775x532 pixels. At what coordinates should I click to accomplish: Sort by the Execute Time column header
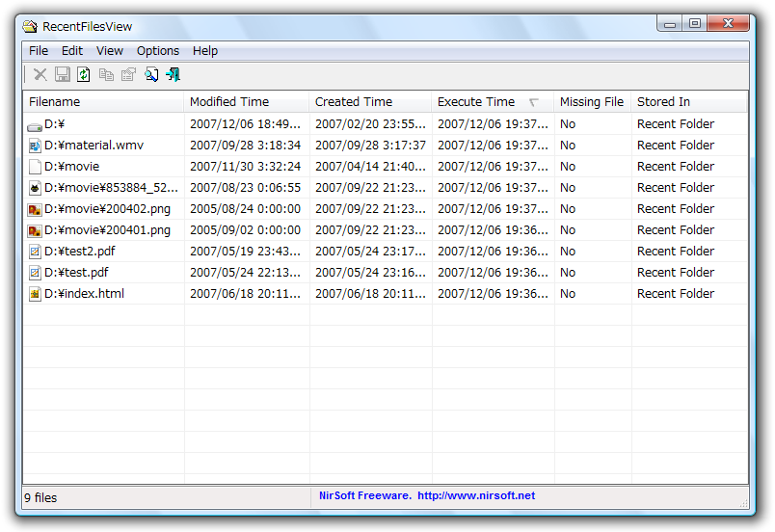coord(493,102)
